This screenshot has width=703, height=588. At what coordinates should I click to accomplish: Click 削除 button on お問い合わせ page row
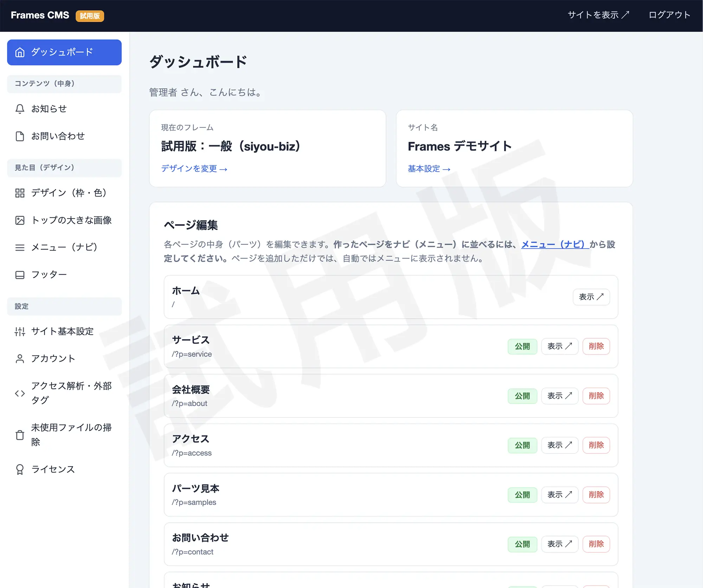(596, 544)
